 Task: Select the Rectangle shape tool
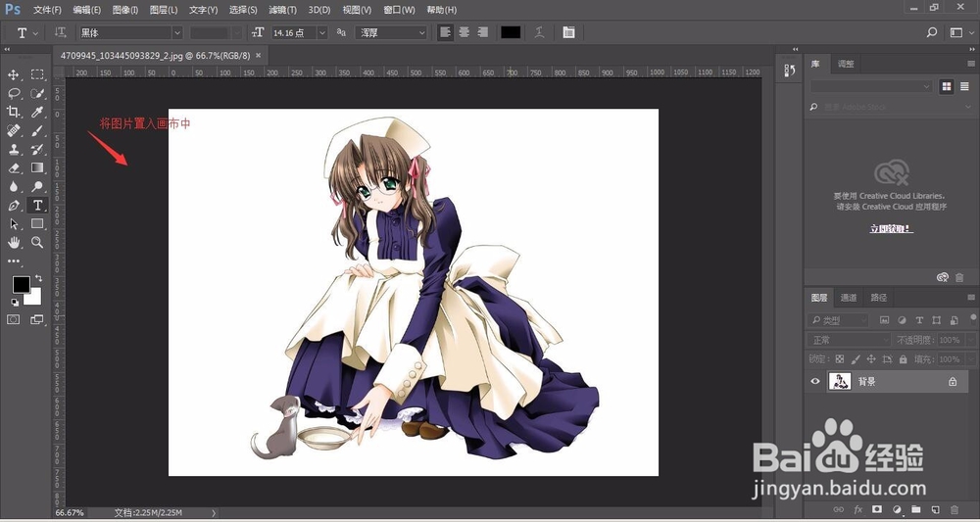pyautogui.click(x=37, y=223)
